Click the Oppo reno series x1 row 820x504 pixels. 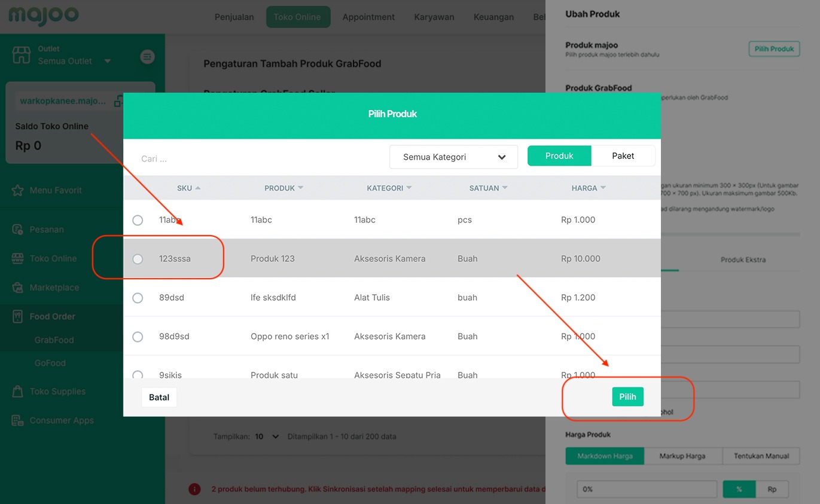392,337
